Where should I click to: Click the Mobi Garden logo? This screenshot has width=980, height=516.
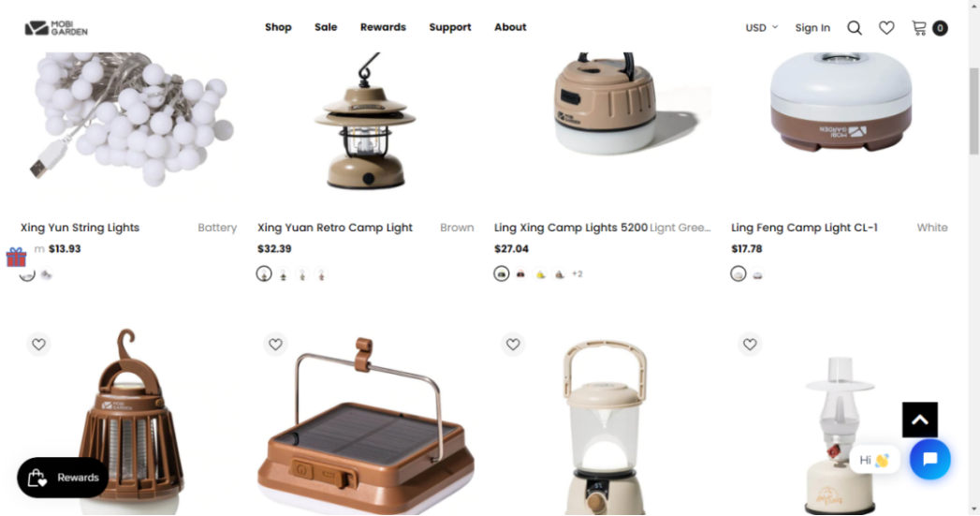[56, 28]
